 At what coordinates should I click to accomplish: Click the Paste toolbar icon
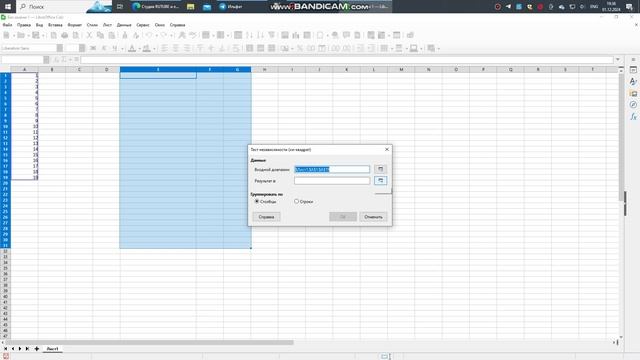tap(111, 36)
